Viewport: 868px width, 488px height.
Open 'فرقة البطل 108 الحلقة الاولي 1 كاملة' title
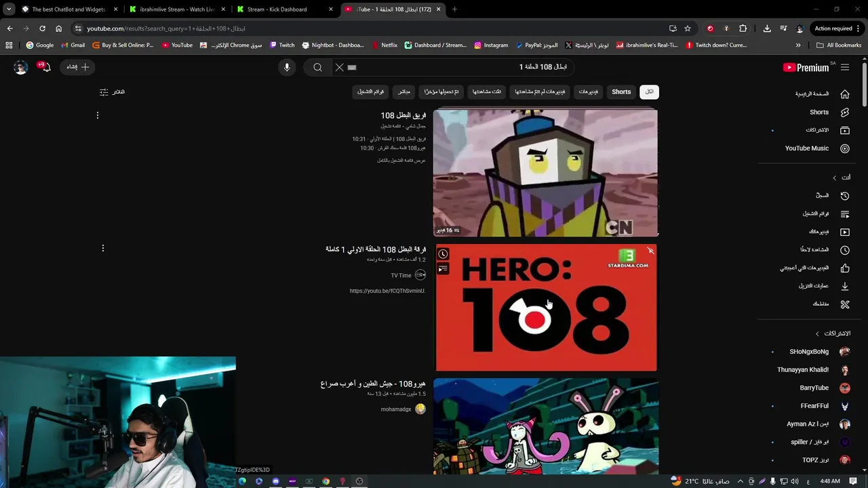tap(376, 249)
